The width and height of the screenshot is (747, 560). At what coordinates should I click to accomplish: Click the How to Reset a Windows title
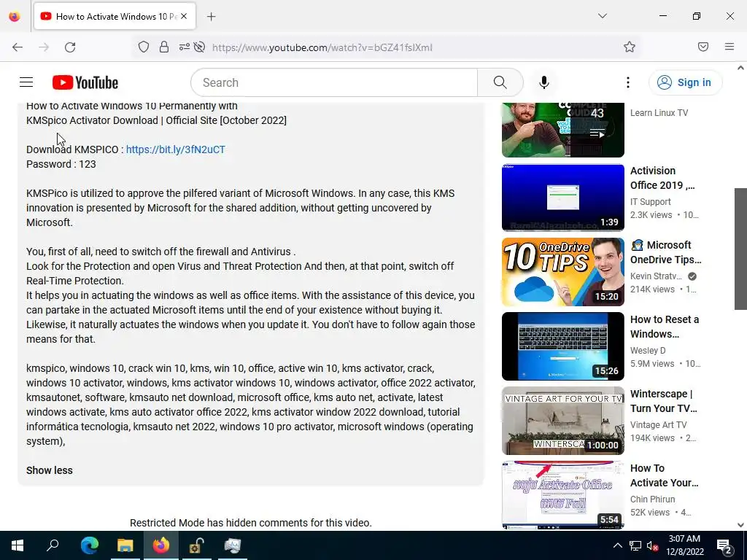click(665, 327)
